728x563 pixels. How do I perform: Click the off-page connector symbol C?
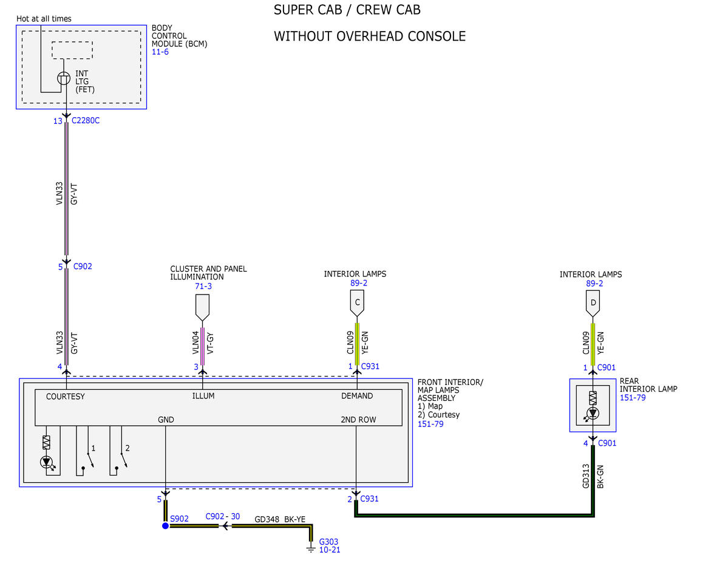tap(357, 303)
